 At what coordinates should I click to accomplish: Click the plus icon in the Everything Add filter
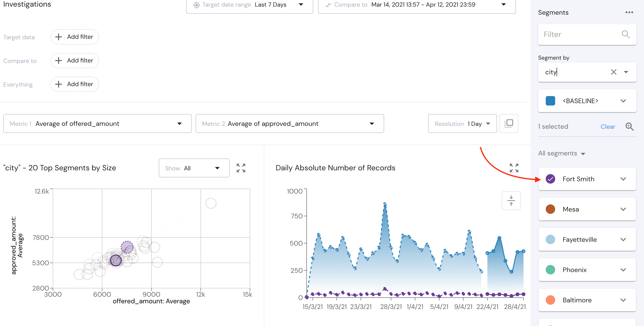point(59,84)
